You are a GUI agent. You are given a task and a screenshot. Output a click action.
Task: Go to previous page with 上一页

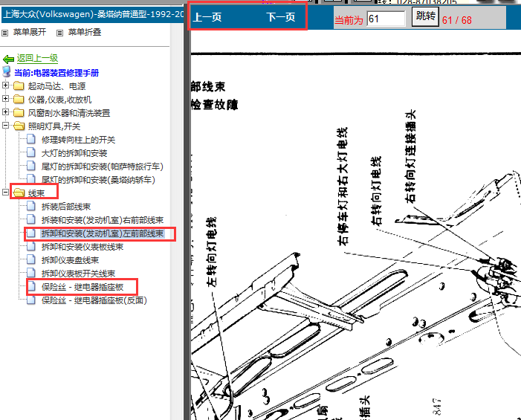[x=207, y=16]
